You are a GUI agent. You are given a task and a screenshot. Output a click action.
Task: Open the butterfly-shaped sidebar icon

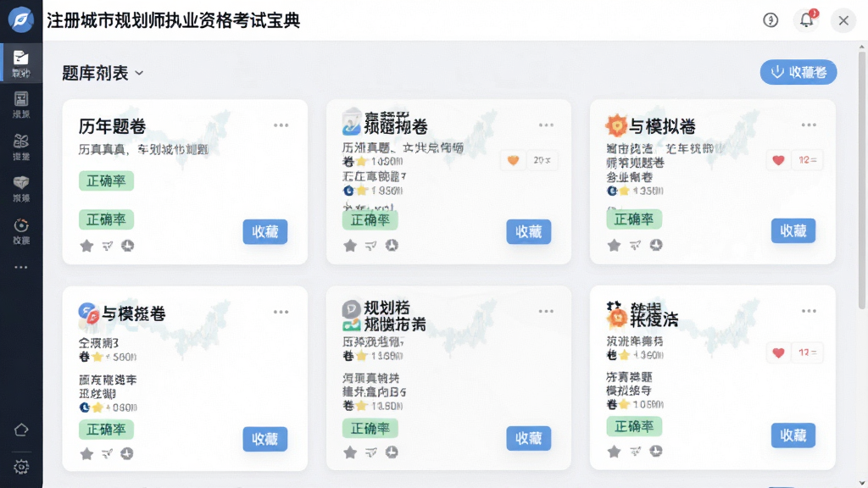click(x=21, y=141)
